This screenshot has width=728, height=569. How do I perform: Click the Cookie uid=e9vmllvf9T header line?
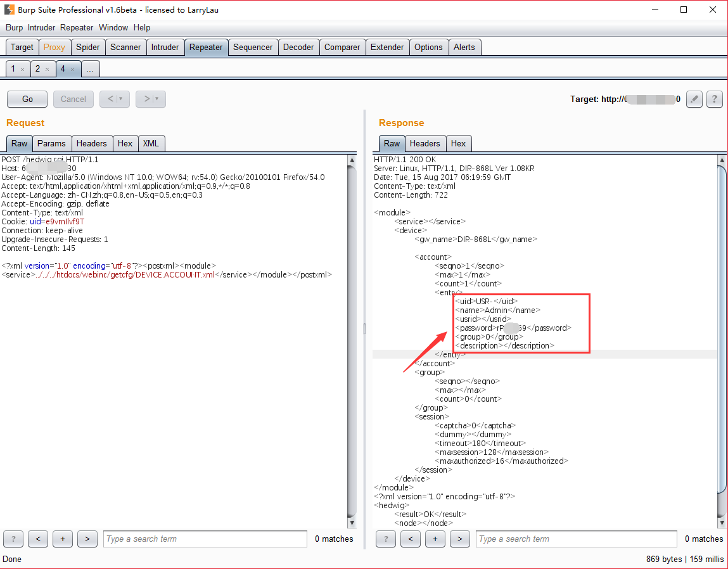(42, 222)
